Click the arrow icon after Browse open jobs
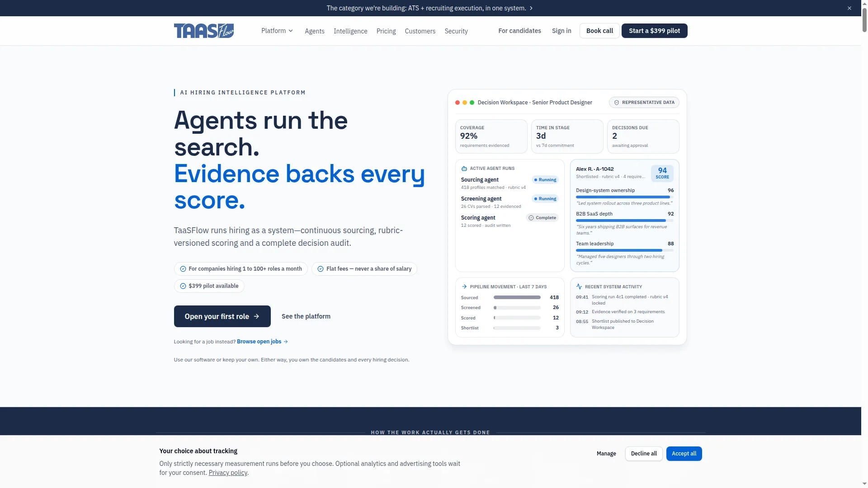868x488 pixels. tap(286, 342)
